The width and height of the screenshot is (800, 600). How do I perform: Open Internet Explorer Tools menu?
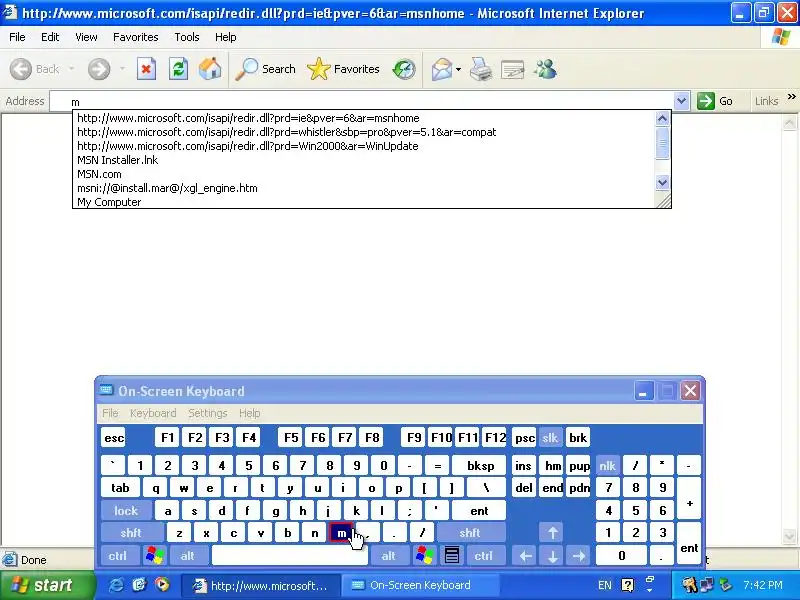click(x=187, y=37)
